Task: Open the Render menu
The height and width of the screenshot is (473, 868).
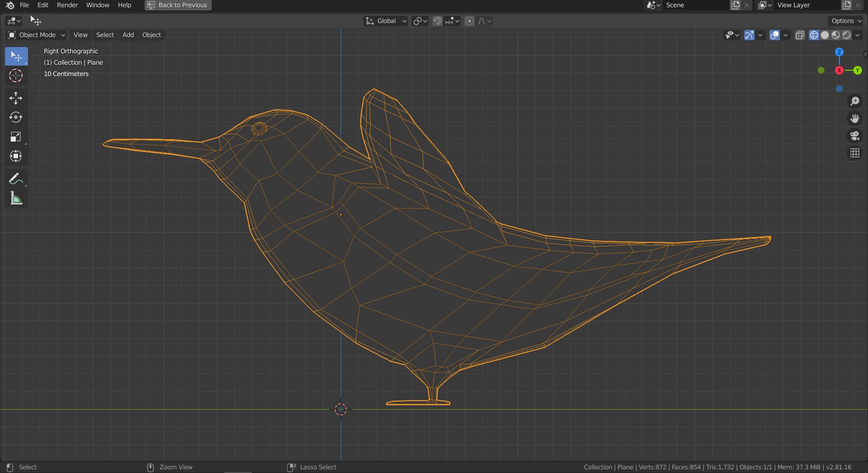Action: [67, 5]
